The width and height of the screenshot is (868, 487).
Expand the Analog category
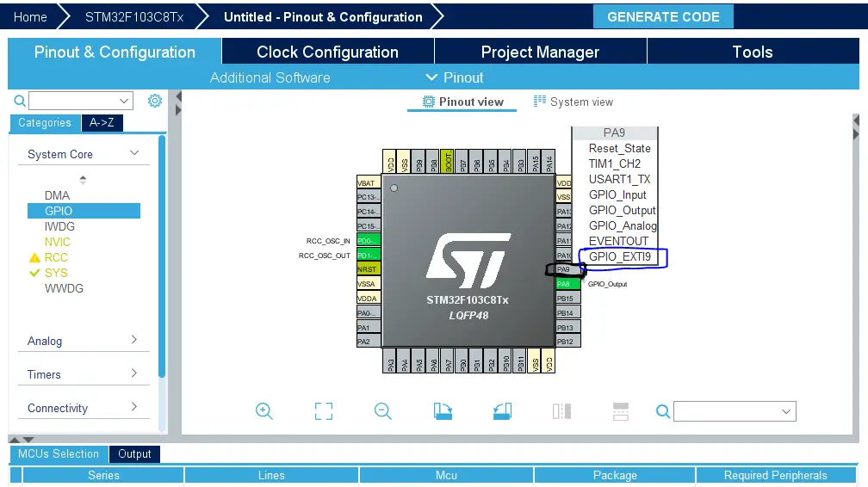pyautogui.click(x=134, y=340)
